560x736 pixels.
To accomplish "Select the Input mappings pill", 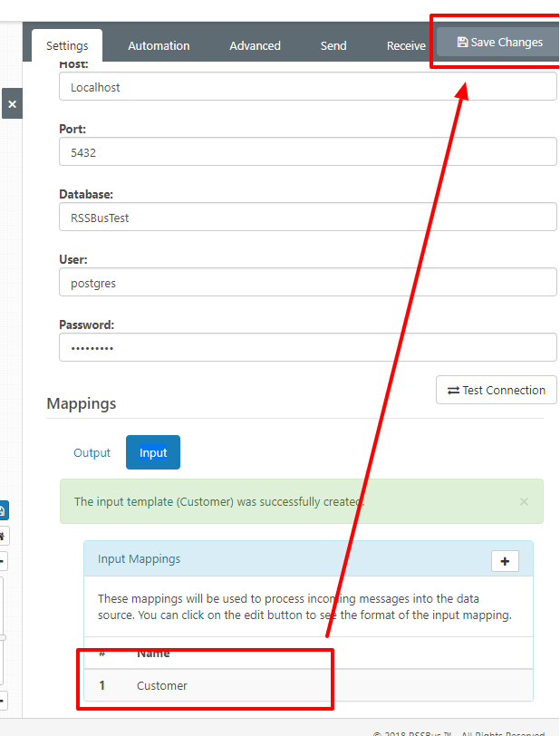I will coord(153,452).
